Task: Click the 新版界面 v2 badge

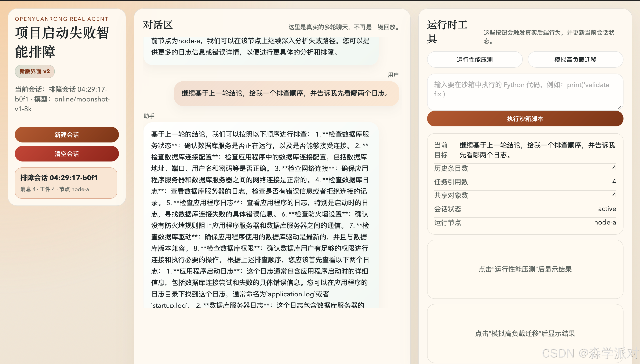Action: tap(34, 71)
